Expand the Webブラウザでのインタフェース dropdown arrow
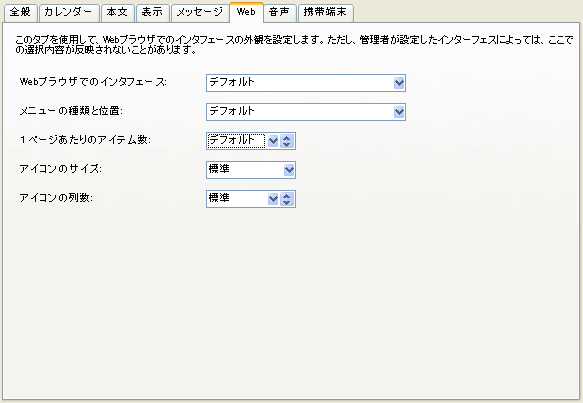Viewport: 583px width, 403px height. [399, 83]
